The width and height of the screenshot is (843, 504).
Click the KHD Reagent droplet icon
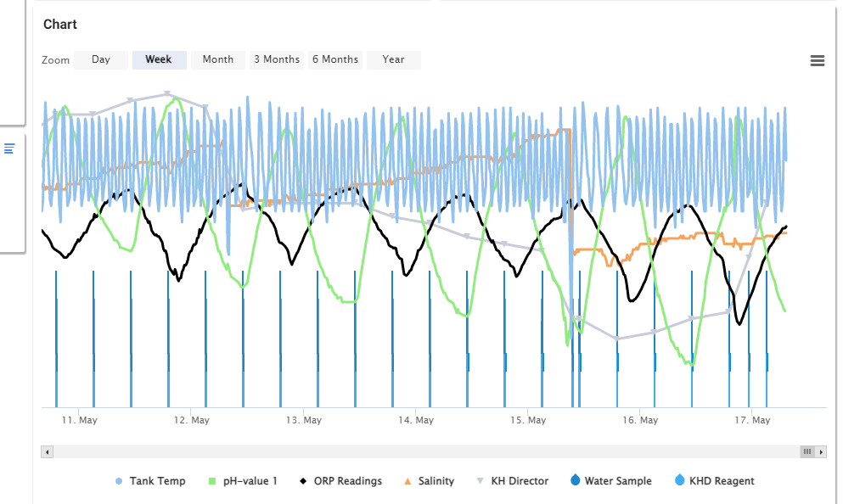tap(679, 480)
